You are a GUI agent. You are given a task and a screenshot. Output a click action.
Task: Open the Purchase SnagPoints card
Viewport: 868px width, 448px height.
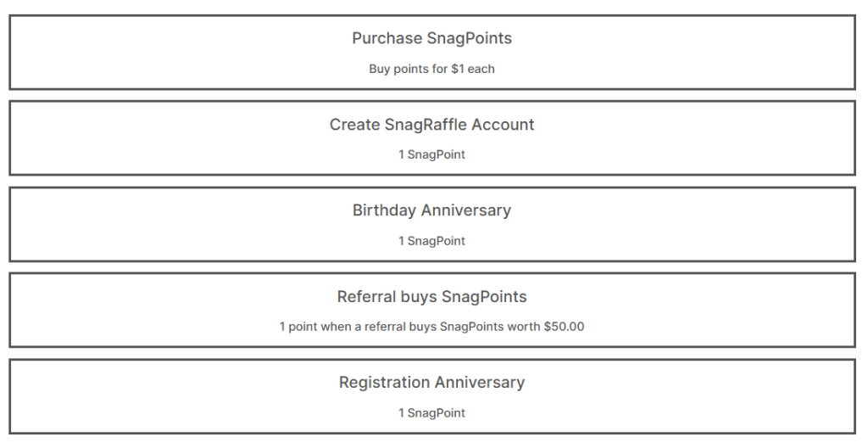pyautogui.click(x=432, y=52)
